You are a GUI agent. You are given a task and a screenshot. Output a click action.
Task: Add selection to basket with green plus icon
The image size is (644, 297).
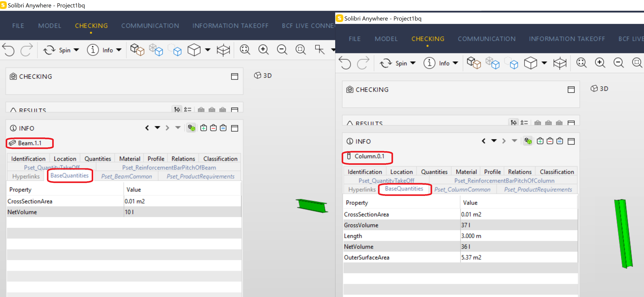tap(204, 128)
